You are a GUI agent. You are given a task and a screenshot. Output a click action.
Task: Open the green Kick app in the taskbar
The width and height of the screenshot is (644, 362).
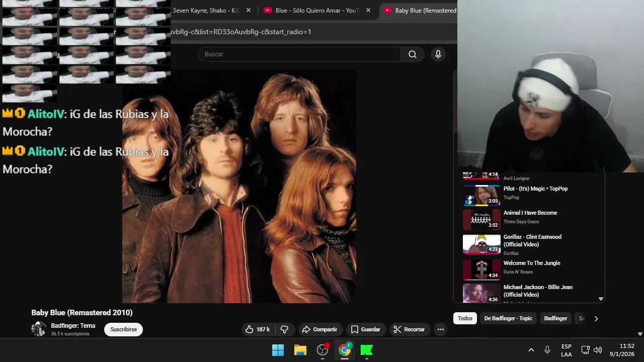tap(367, 350)
